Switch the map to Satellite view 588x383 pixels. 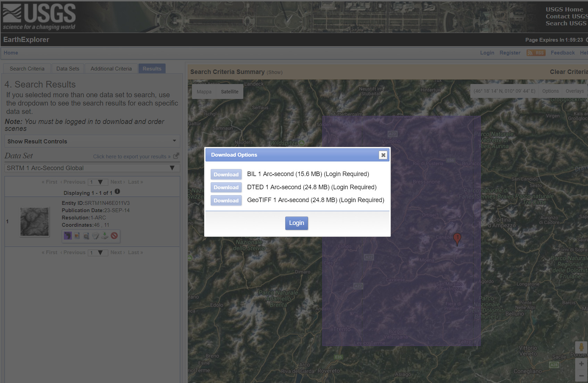pyautogui.click(x=230, y=92)
